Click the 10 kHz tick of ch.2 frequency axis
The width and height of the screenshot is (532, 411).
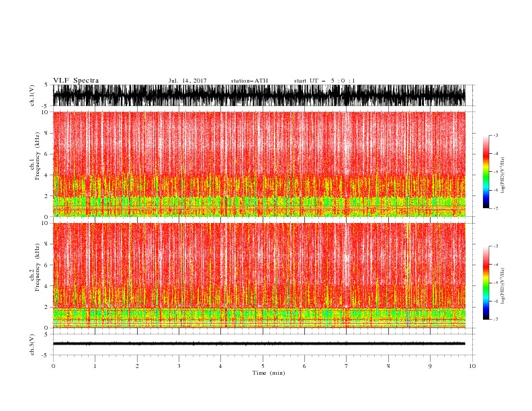[45, 223]
